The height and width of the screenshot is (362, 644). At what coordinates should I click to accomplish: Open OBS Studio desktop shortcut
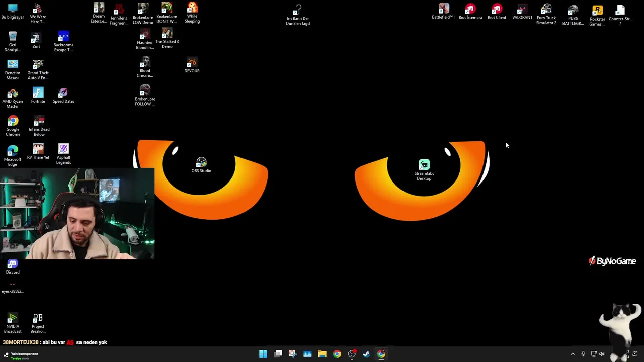[201, 165]
